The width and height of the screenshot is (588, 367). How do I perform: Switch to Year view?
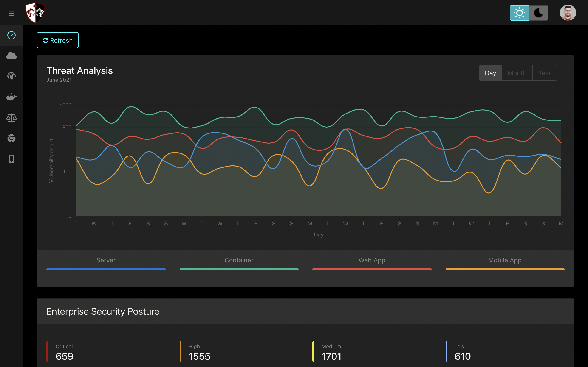544,72
